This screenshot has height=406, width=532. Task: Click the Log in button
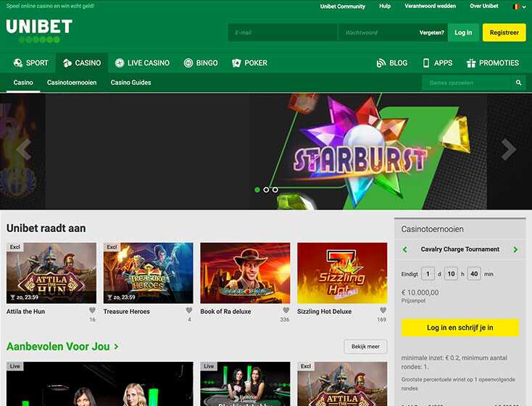click(463, 33)
